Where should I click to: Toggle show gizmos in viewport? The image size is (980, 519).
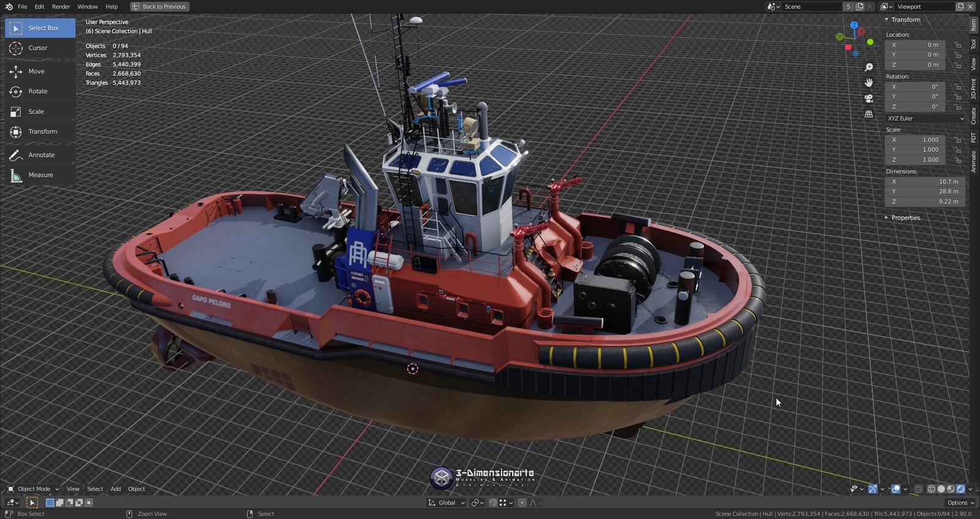coord(873,489)
